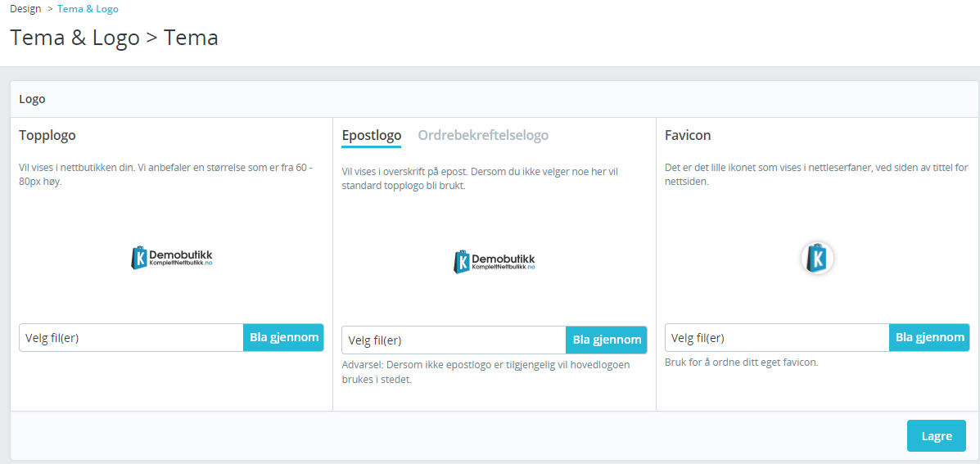Click the Epostlogo Demobutikk logo preview
The width and height of the screenshot is (980, 464).
495,261
